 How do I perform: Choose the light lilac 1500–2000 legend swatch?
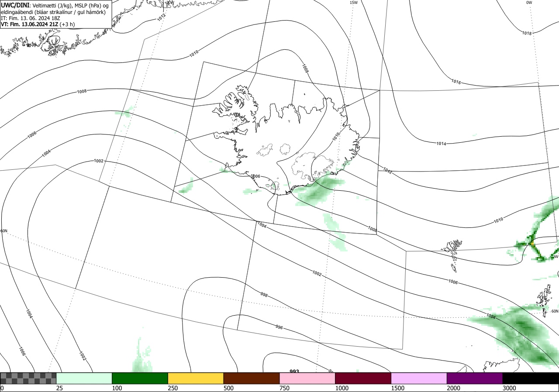tap(419, 378)
